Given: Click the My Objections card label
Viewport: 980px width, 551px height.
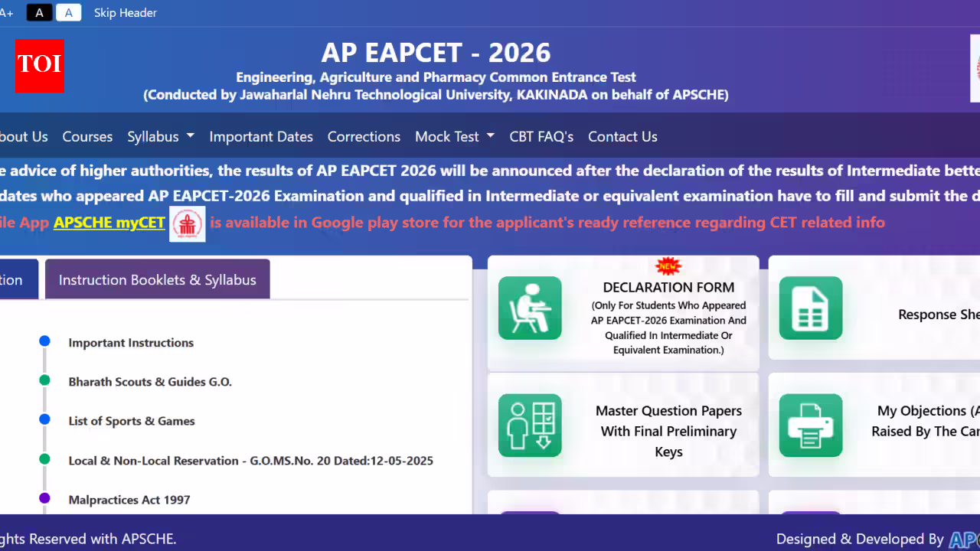Looking at the screenshot, I should 926,422.
